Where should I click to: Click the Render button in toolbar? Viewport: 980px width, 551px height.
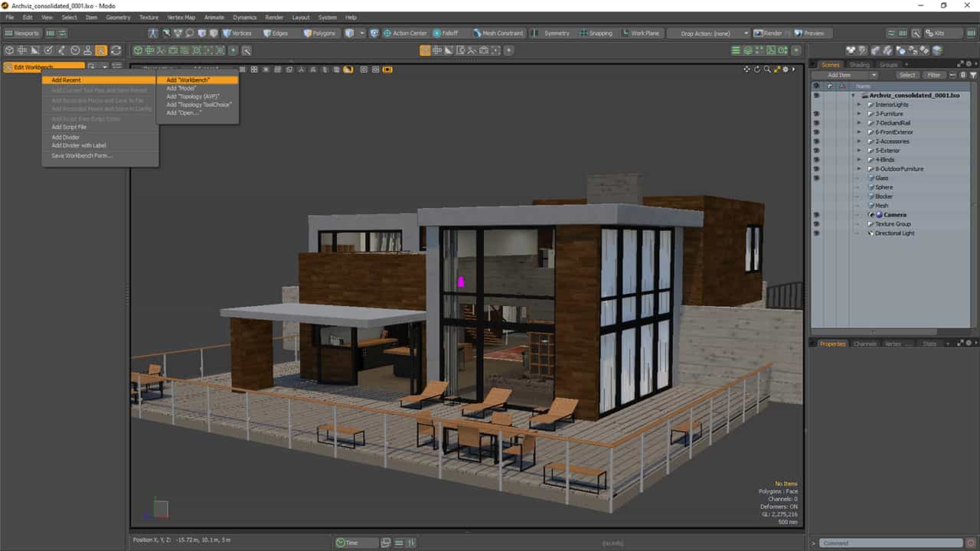click(768, 33)
